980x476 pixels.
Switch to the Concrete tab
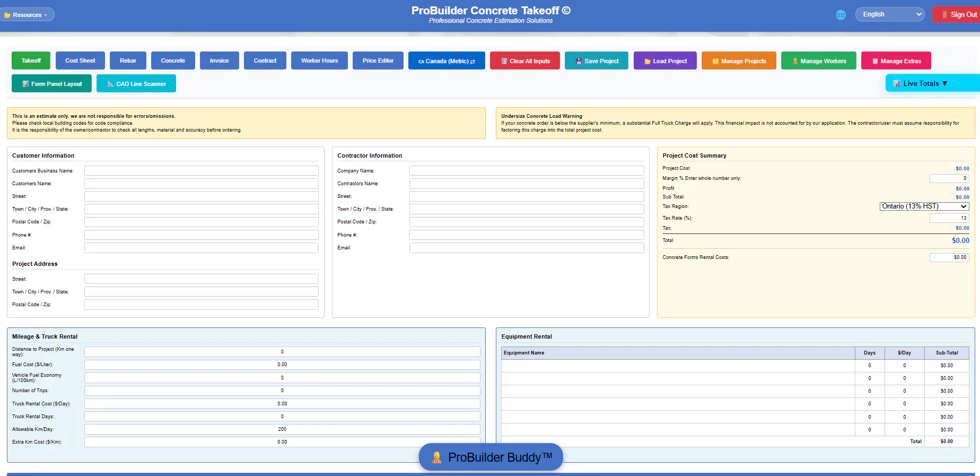pyautogui.click(x=173, y=60)
